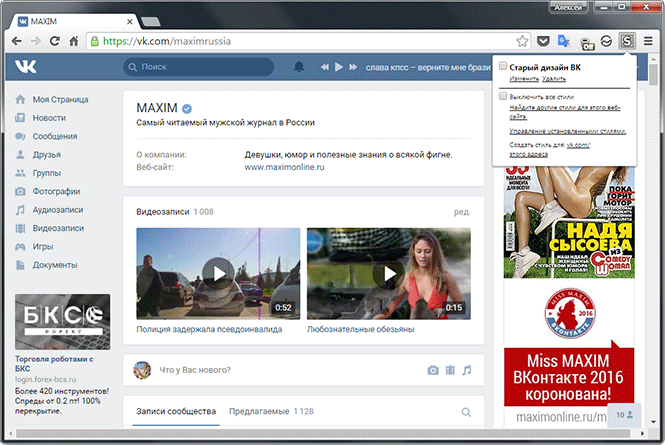Click the camera extension icon with badge

586,43
